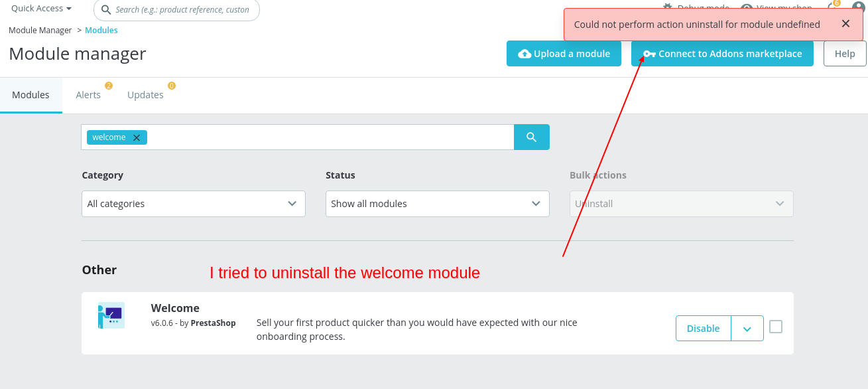
Task: Open the Modules breadcrumb link
Action: pyautogui.click(x=101, y=30)
